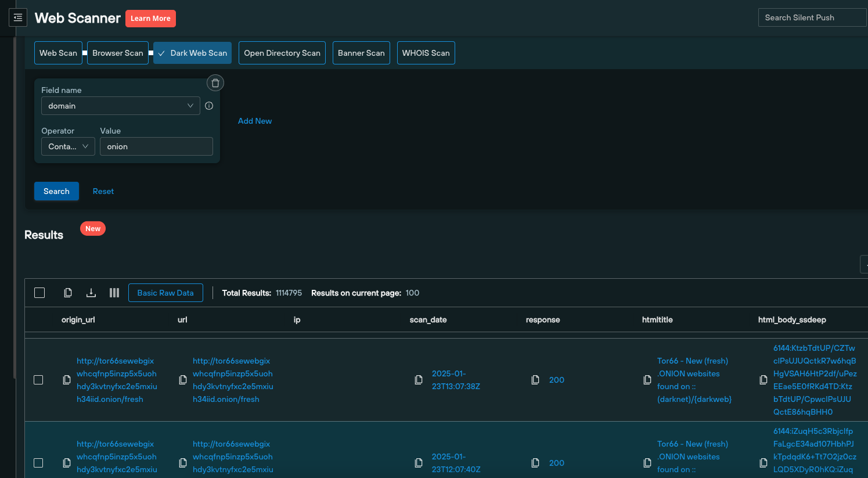Open the Operator Contains dropdown
Image resolution: width=868 pixels, height=478 pixels.
tap(68, 146)
